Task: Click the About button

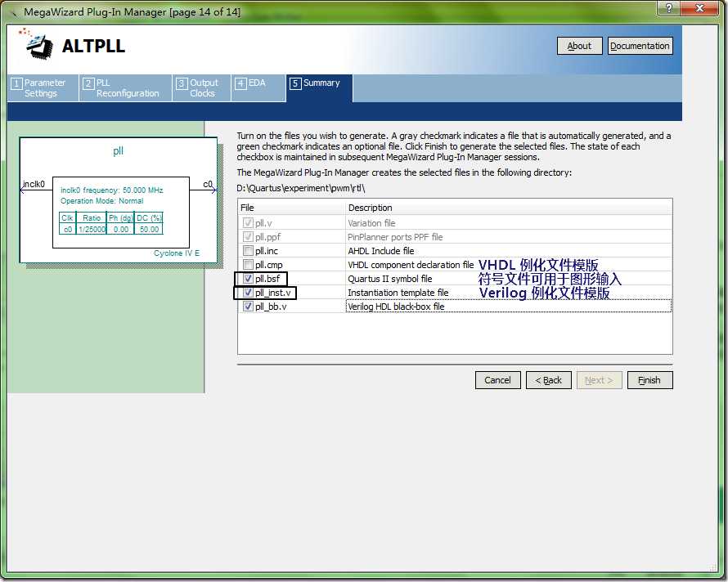Action: point(579,46)
